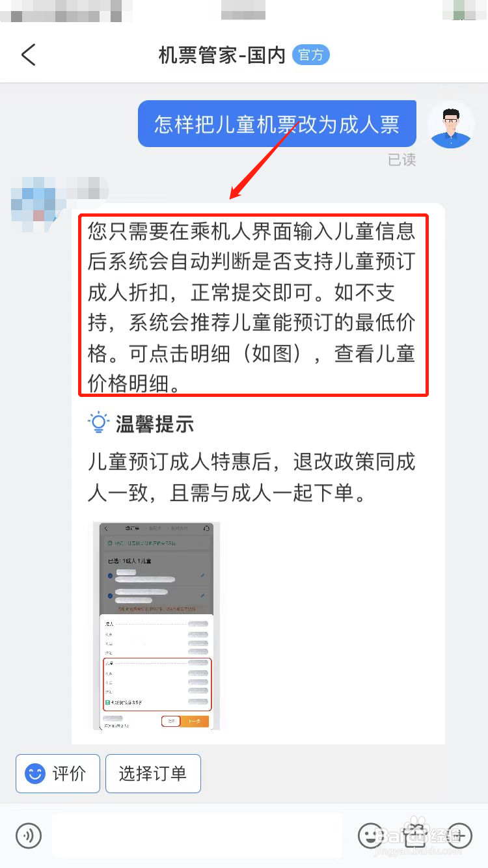Screen dimensions: 488x868
Task: Tap the 机票管家-国内 chat title
Action: point(222,55)
